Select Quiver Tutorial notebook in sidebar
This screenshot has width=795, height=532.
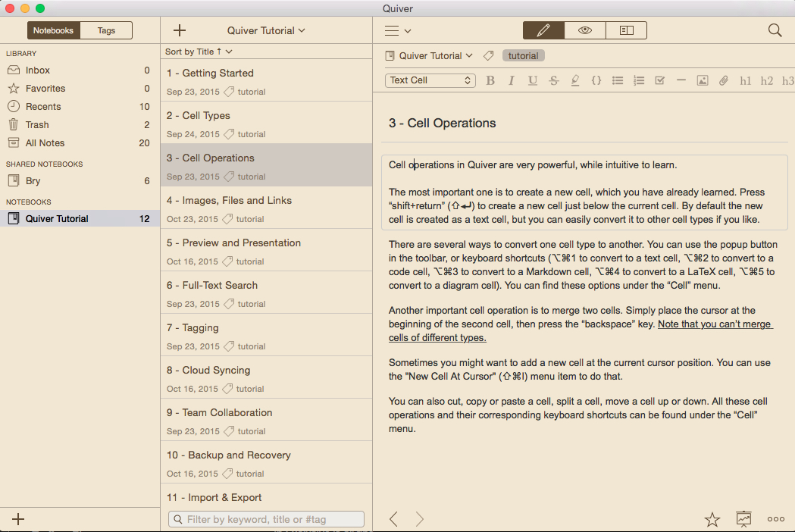point(80,218)
